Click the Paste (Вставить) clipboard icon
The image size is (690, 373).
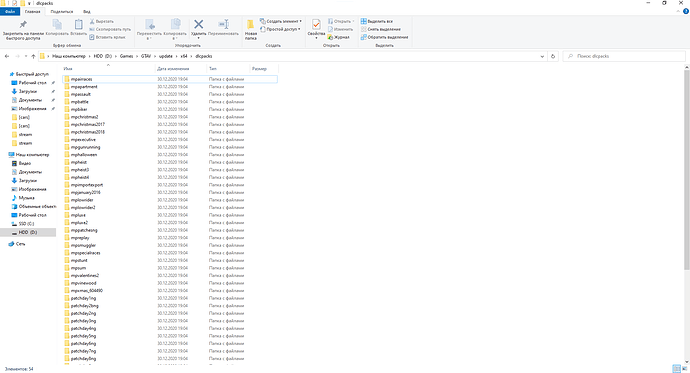pyautogui.click(x=78, y=24)
